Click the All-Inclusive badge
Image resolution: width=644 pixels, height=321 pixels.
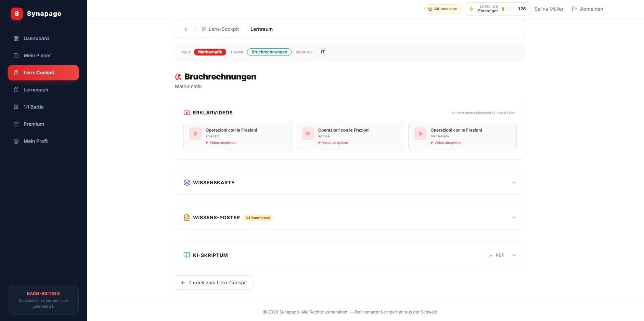click(x=442, y=9)
